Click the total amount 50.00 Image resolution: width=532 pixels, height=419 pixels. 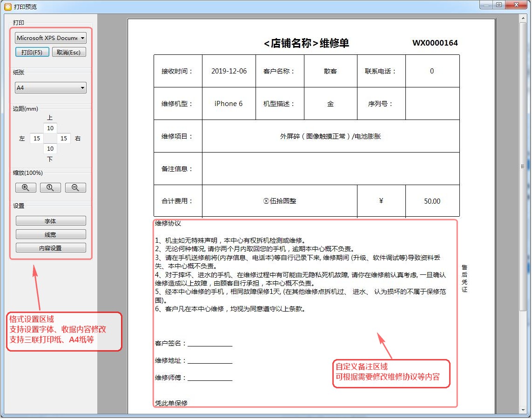(x=432, y=201)
